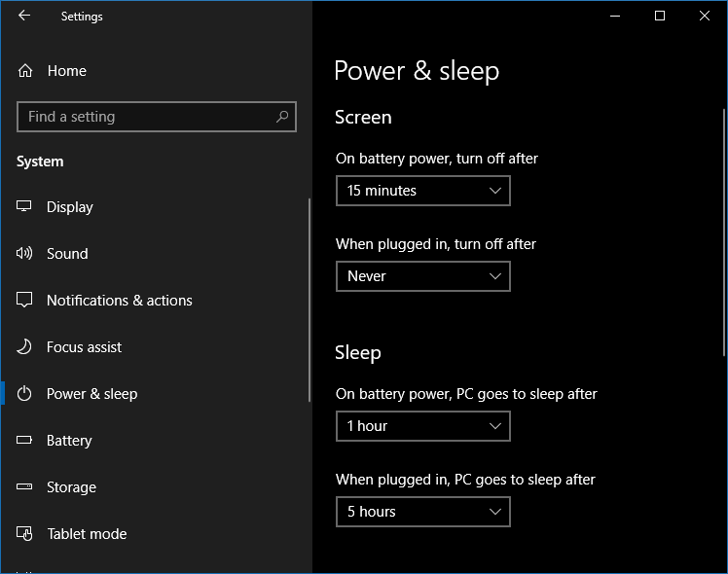Viewport: 728px width, 574px height.
Task: Open Storage via its drive icon
Action: coord(24,486)
